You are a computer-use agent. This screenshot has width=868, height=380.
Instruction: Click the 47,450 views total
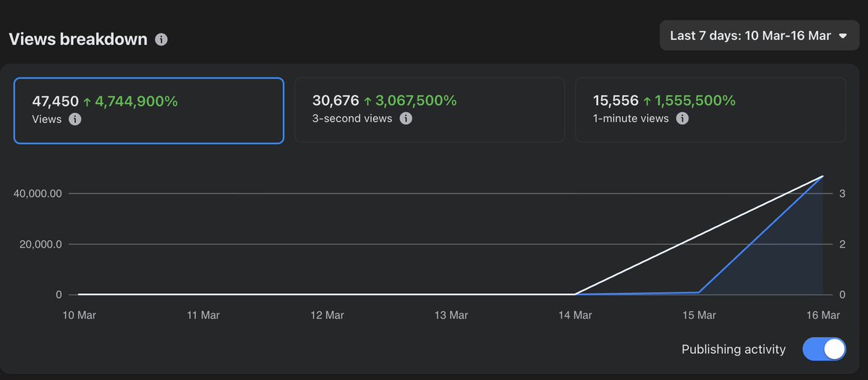click(x=55, y=101)
